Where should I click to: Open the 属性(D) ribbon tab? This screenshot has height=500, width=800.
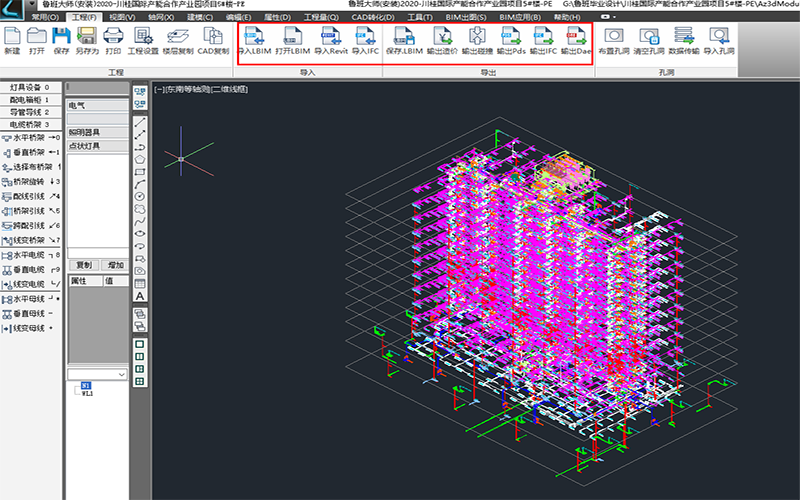(x=277, y=17)
